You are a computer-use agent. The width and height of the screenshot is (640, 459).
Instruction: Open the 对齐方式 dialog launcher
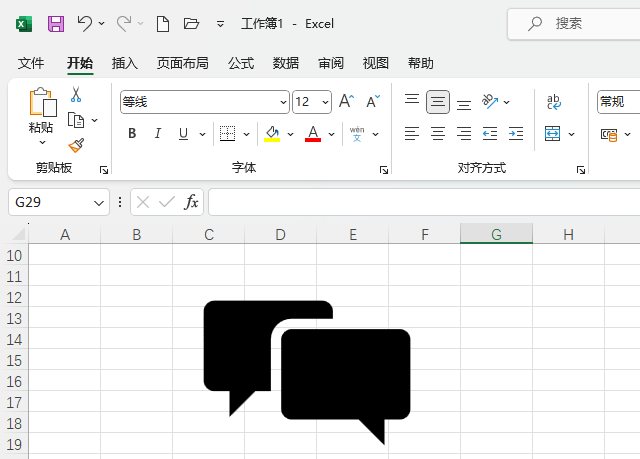coord(581,170)
